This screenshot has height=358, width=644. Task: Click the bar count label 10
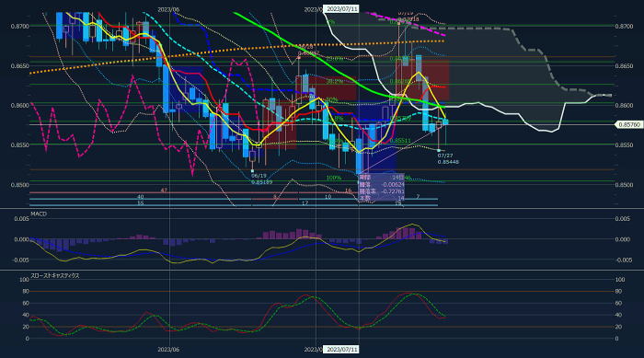coord(328,197)
